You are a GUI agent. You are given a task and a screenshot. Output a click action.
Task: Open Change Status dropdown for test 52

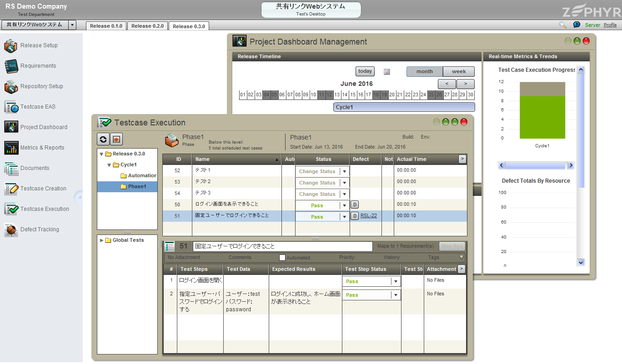click(344, 172)
